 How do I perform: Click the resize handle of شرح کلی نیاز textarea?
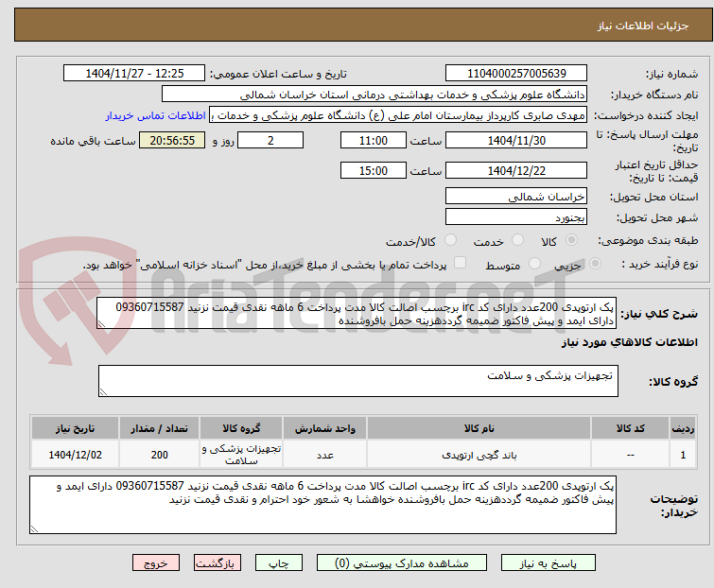(x=101, y=323)
